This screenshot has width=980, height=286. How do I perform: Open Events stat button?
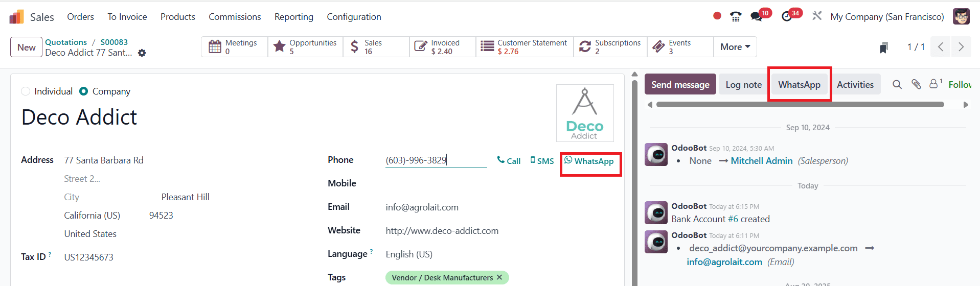click(680, 47)
